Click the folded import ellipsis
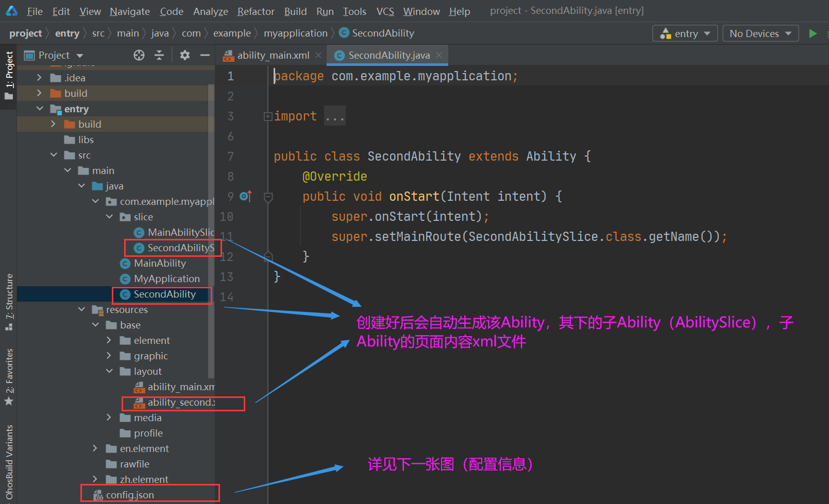 point(335,116)
